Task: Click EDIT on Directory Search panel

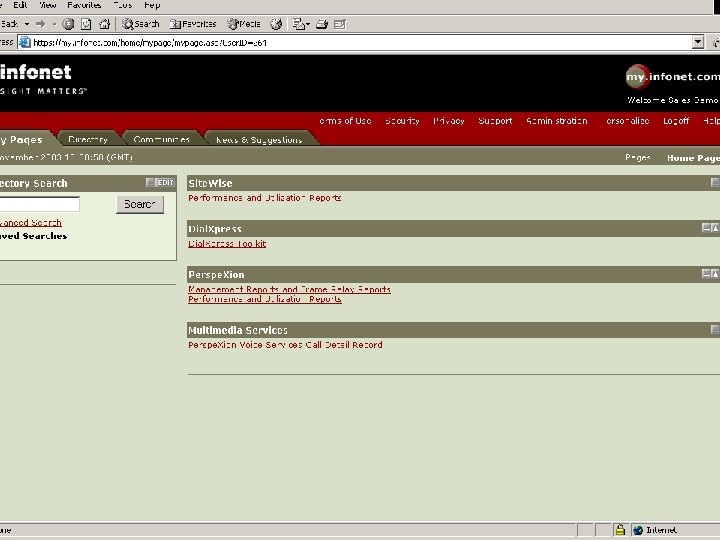Action: coord(165,182)
